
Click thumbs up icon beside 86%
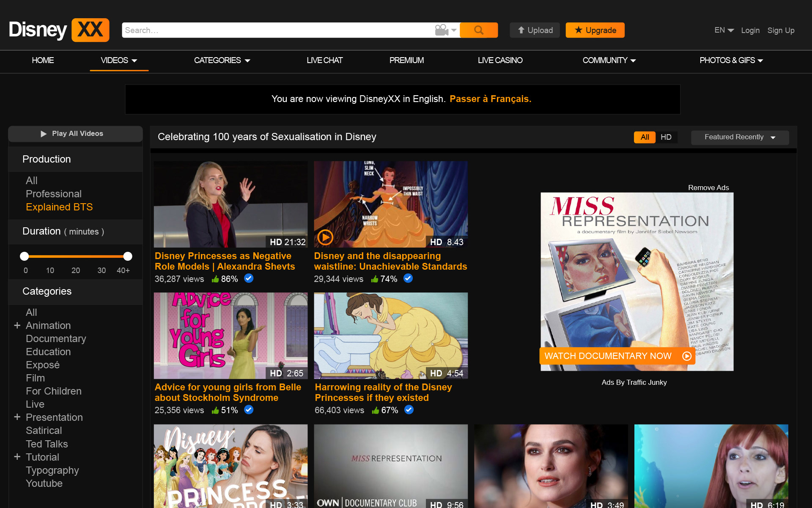tap(215, 279)
